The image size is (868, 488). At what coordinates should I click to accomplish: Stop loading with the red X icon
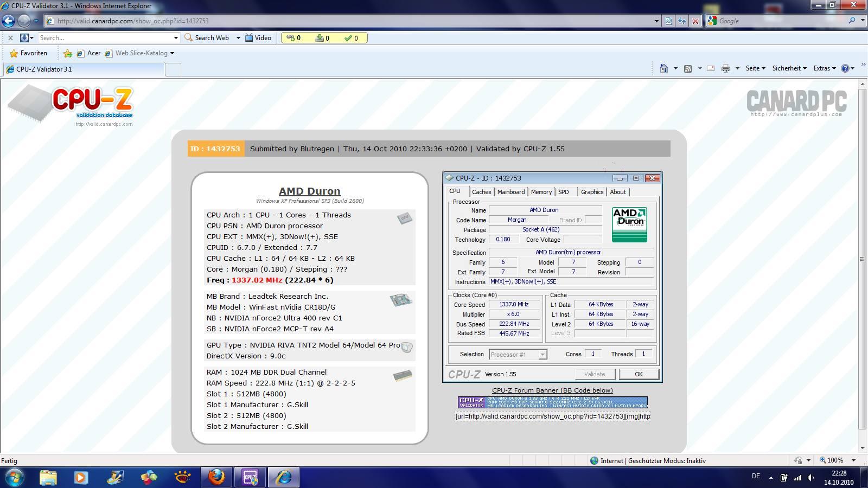(x=695, y=21)
